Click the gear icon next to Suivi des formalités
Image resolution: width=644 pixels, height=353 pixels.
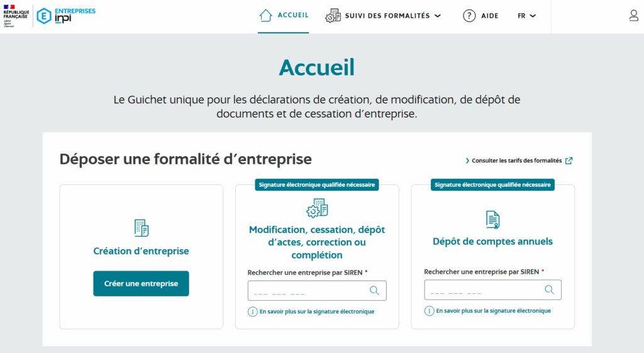point(333,16)
